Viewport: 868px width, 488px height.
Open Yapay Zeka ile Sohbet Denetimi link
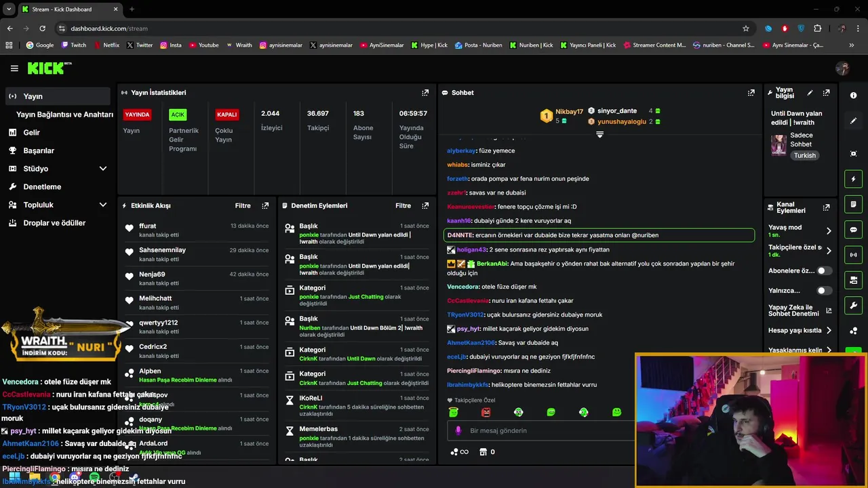pos(800,310)
